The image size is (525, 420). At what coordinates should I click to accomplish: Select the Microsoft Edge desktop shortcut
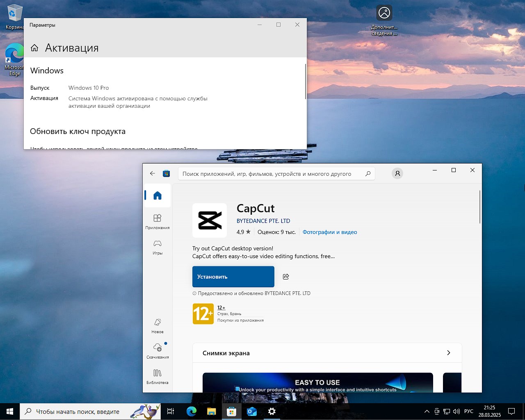click(x=14, y=60)
